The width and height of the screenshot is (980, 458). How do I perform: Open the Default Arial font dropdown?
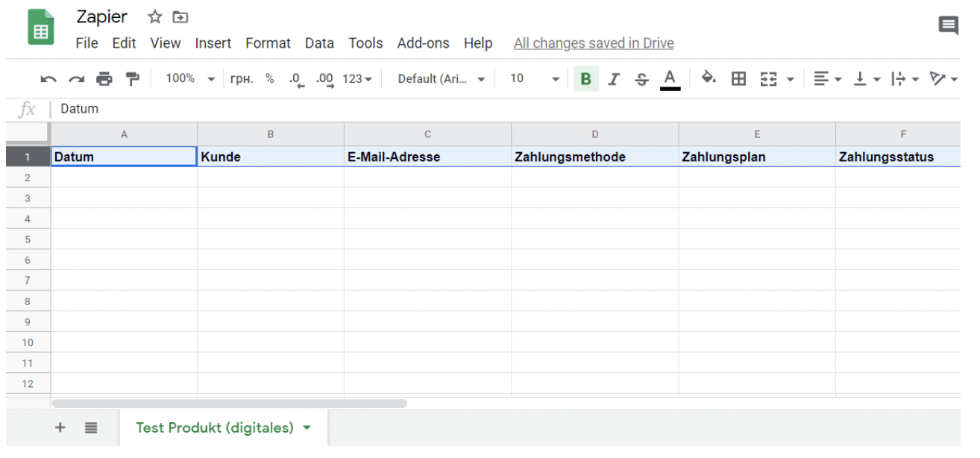(441, 79)
